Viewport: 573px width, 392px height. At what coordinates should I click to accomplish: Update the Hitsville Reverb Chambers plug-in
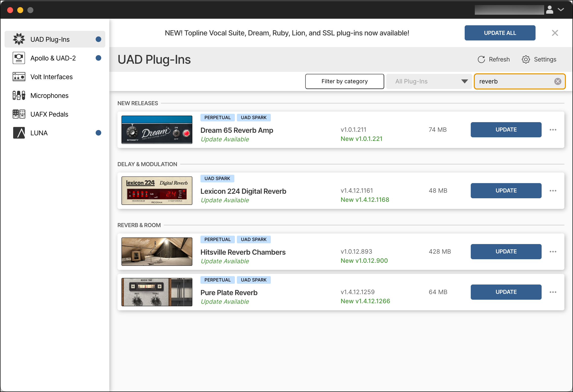pos(506,251)
